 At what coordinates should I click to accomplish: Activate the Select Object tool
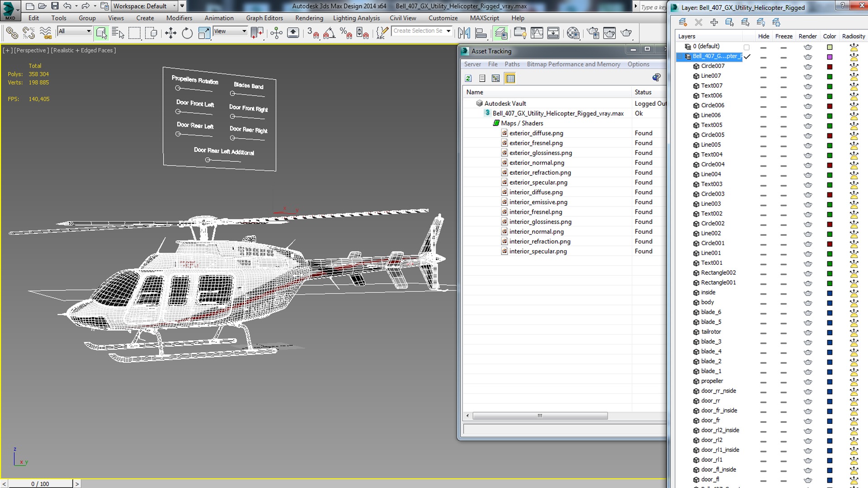click(101, 33)
